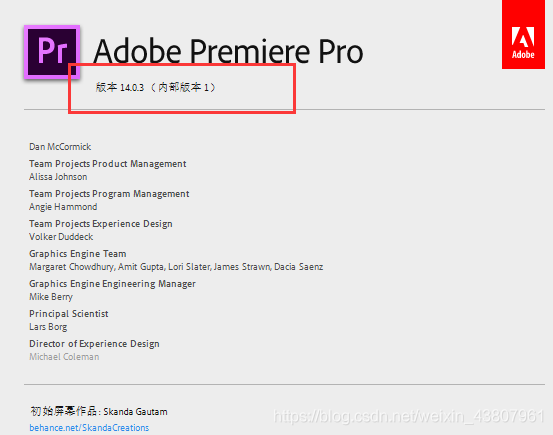
Task: Select the Graphics Engine Team heading
Action: pyautogui.click(x=78, y=254)
